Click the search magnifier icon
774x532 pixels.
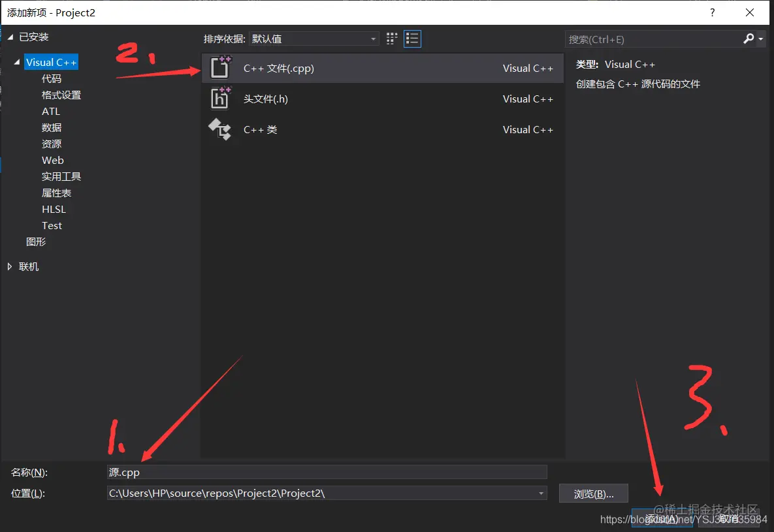click(749, 39)
